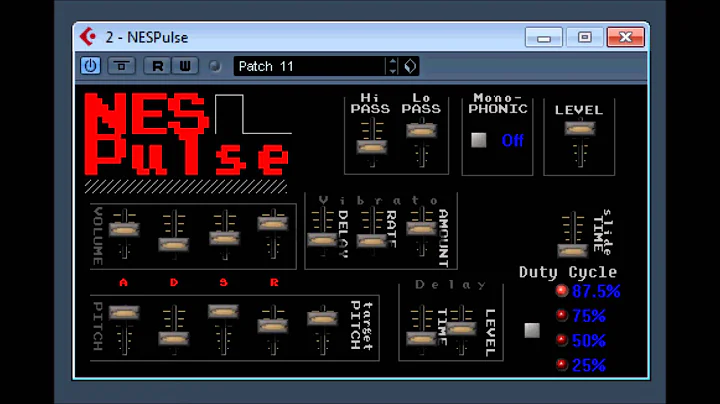Toggle the Monophonic switch button

[478, 140]
